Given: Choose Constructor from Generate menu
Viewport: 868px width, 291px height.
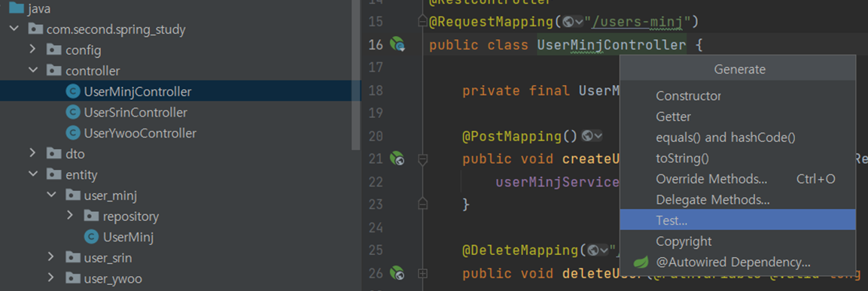Looking at the screenshot, I should (x=737, y=95).
